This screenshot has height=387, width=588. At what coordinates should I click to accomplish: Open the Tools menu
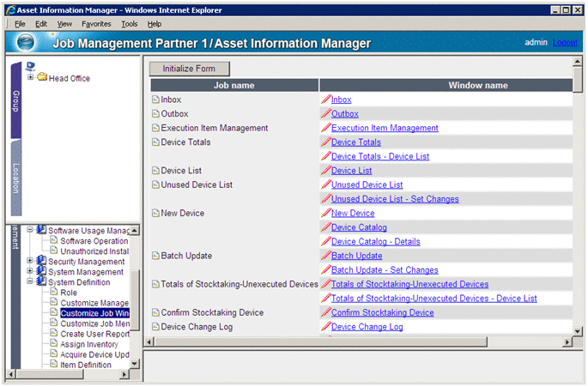click(129, 24)
